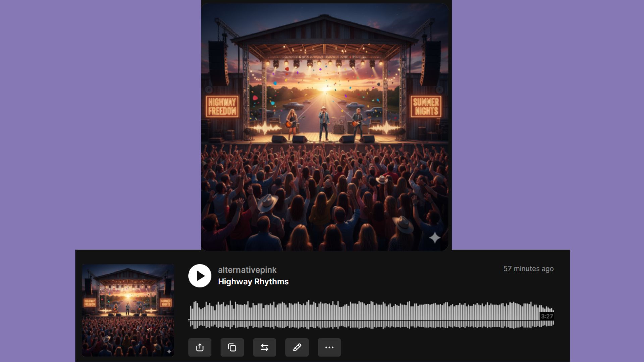Click the 3:27 progress marker
The width and height of the screenshot is (644, 362).
coord(547,316)
